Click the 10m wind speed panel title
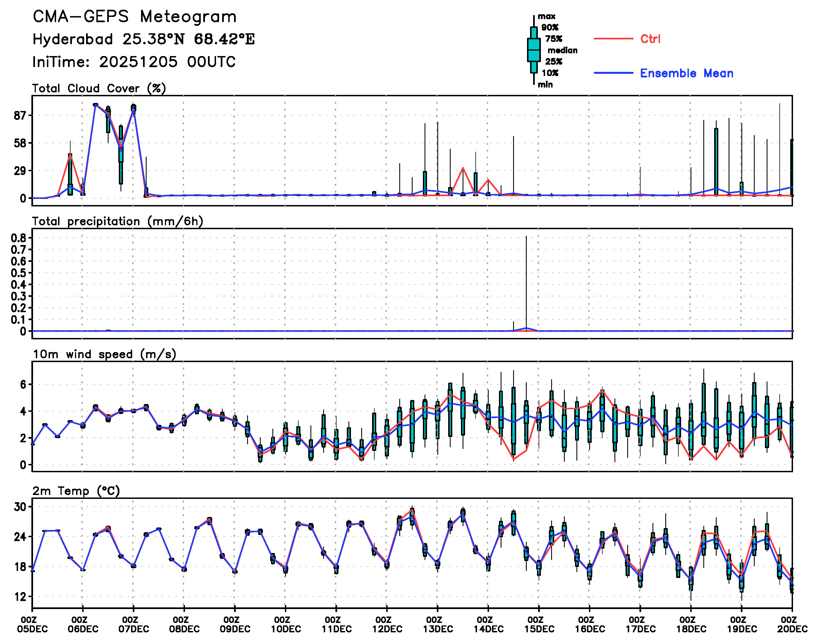Screen dimensions: 818x644 (104, 354)
